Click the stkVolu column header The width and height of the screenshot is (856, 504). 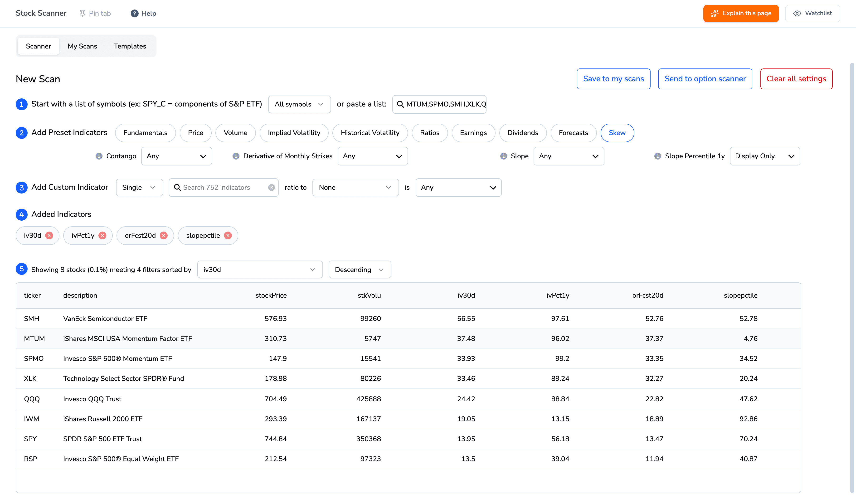[369, 296]
